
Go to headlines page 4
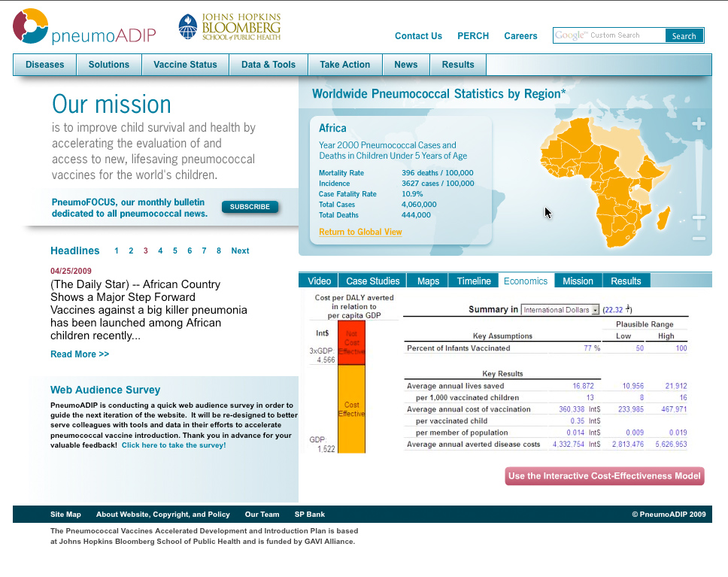click(160, 251)
